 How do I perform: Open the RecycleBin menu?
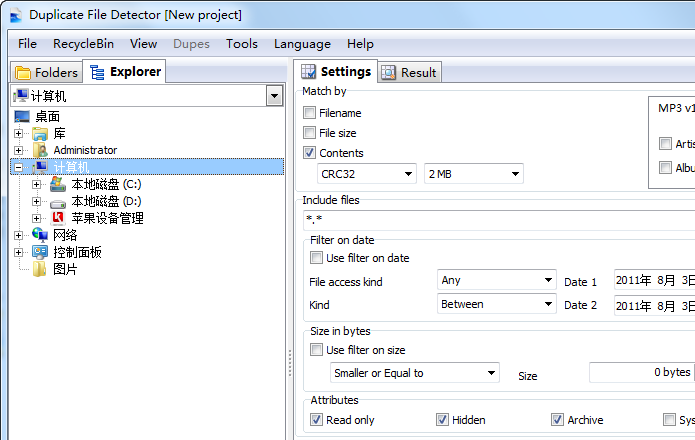tap(83, 44)
